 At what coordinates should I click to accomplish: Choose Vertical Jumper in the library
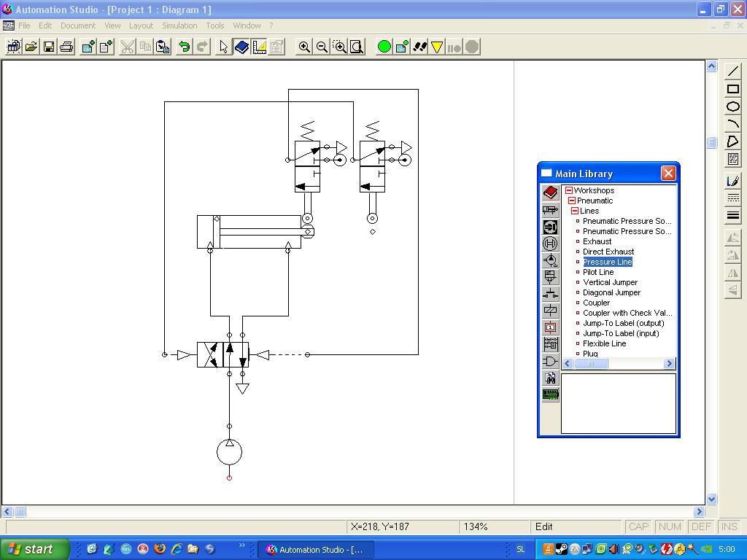pos(611,282)
